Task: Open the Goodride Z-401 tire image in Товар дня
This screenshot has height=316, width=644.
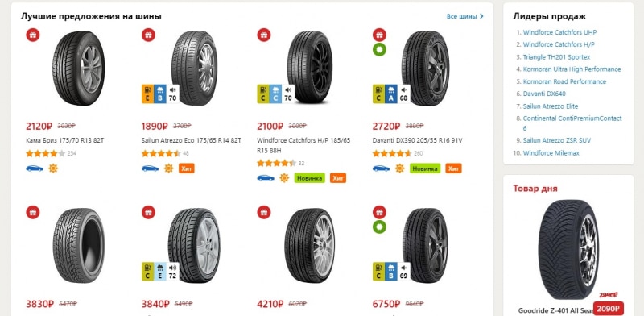Action: point(568,249)
